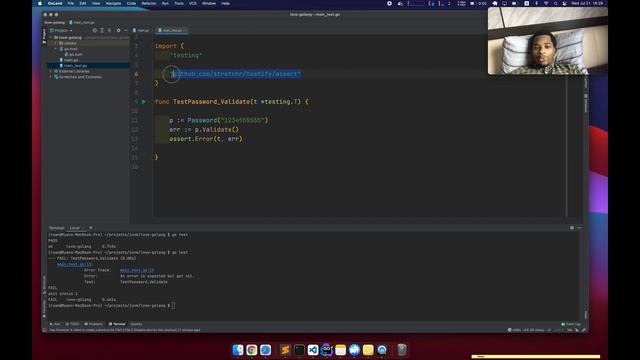Open GoLand from the Dock
Screen dimensions: 640x360
click(x=327, y=350)
